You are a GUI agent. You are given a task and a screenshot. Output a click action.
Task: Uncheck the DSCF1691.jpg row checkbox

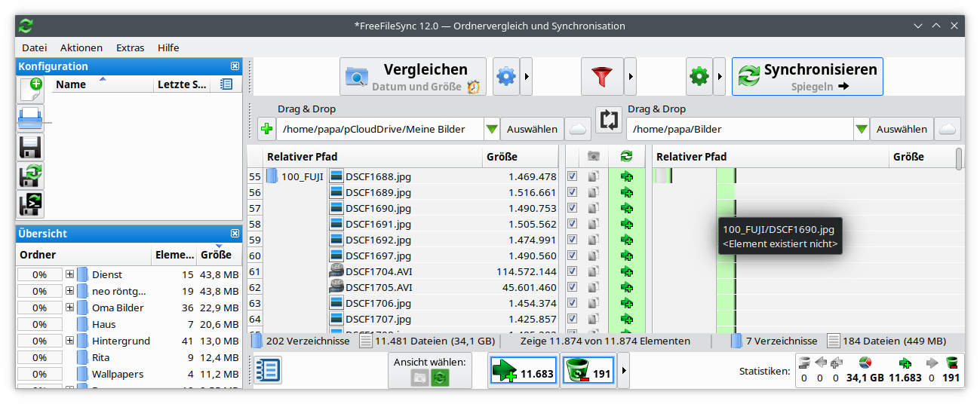tap(572, 224)
